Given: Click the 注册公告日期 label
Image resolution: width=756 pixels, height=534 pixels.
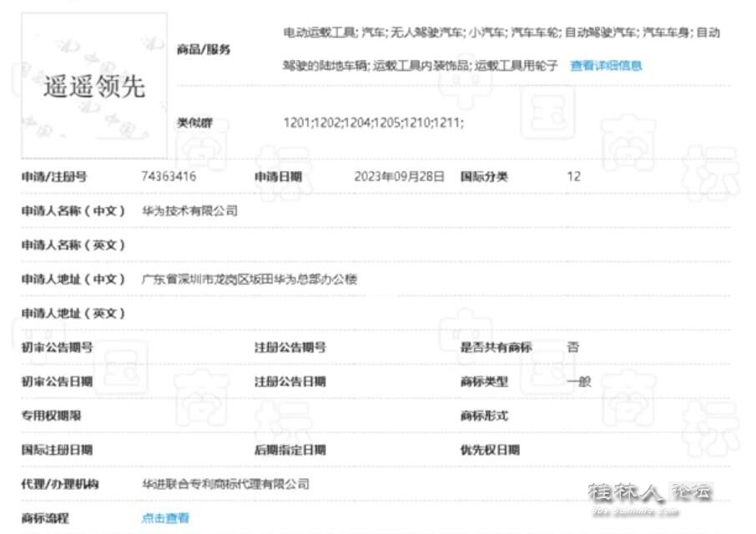Looking at the screenshot, I should 290,381.
